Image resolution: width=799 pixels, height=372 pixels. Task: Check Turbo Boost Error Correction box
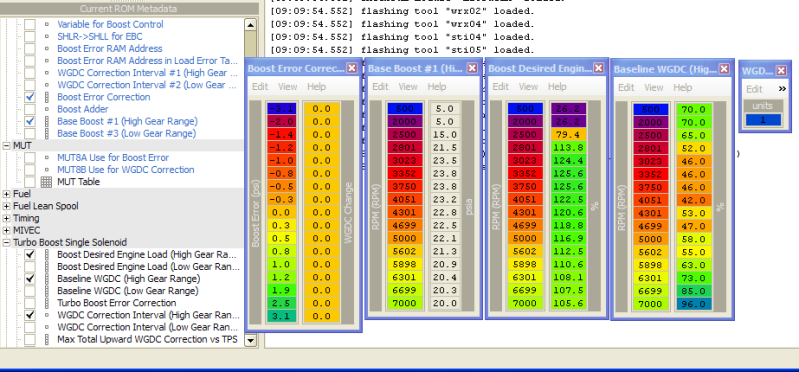click(30, 303)
